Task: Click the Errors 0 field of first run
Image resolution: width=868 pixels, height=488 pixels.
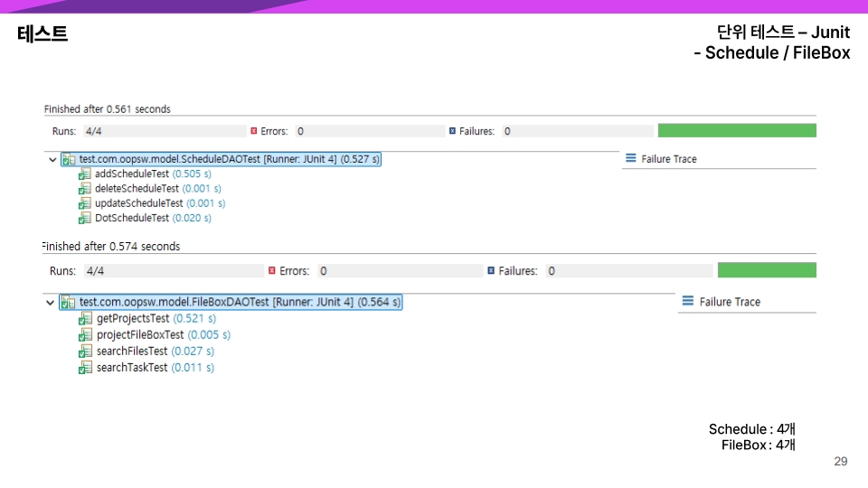Action: tap(370, 131)
